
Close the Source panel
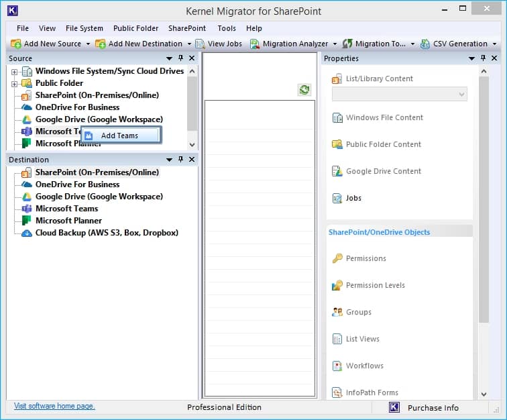(x=192, y=58)
